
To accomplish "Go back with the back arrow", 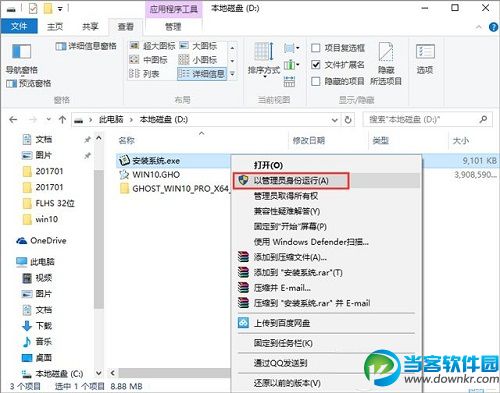I will tap(13, 119).
